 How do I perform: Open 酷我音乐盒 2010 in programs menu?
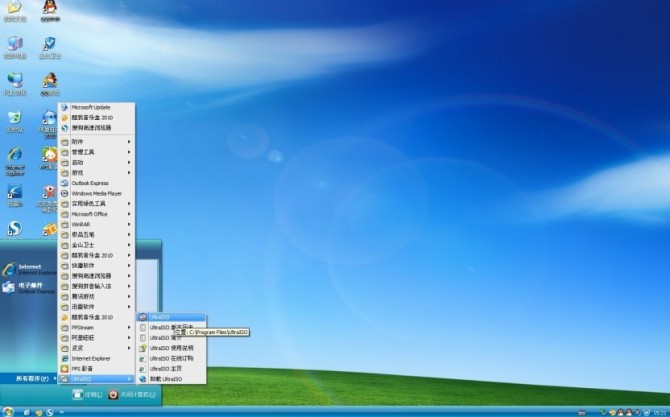coord(90,117)
